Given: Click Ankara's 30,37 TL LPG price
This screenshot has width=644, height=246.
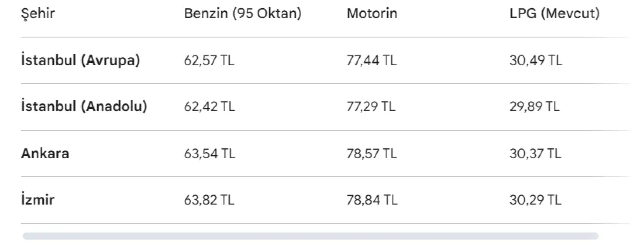Looking at the screenshot, I should 535,153.
